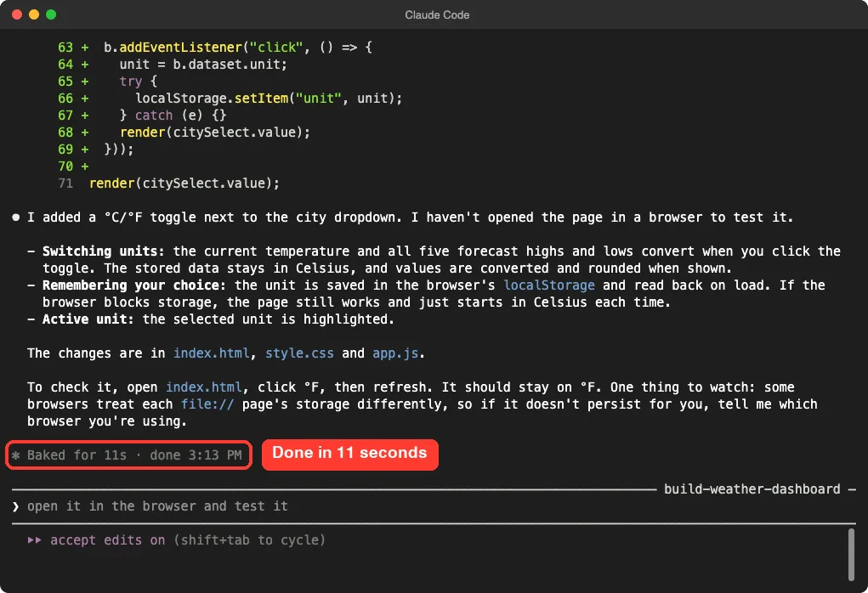This screenshot has width=868, height=593.
Task: Click the asterisk icon beside Baked for 11s
Action: (x=16, y=455)
